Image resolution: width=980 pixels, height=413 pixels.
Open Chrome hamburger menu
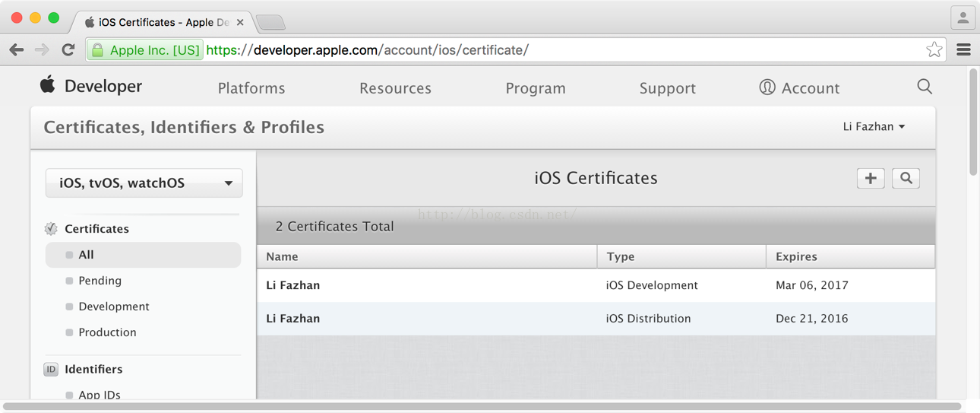[963, 50]
